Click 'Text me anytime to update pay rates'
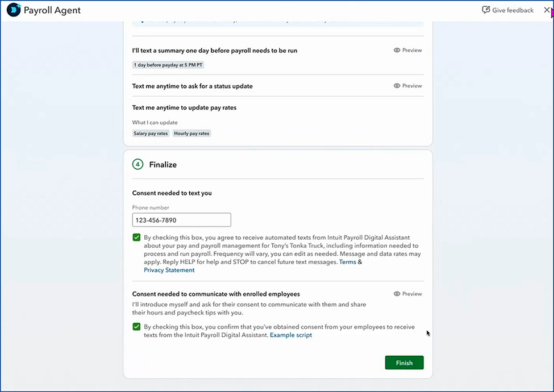 184,108
